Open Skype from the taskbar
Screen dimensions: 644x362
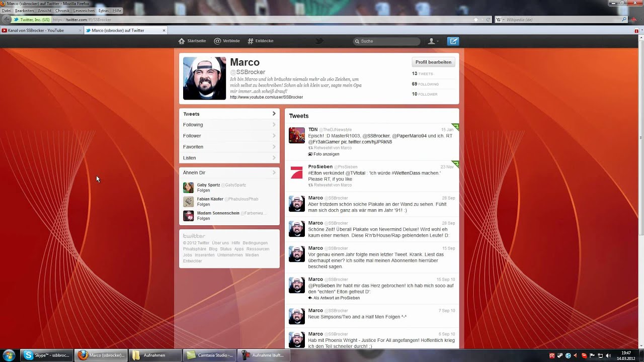coord(48,355)
